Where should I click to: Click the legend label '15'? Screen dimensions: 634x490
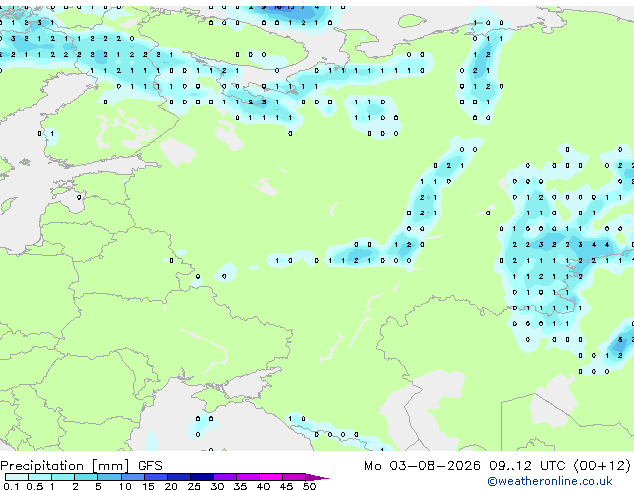(148, 486)
